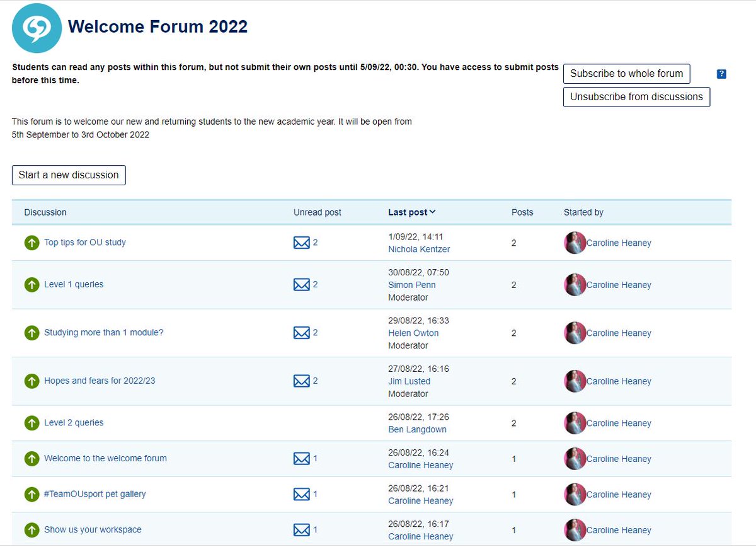View Helen Owton's profile link
The width and height of the screenshot is (756, 547).
[413, 333]
